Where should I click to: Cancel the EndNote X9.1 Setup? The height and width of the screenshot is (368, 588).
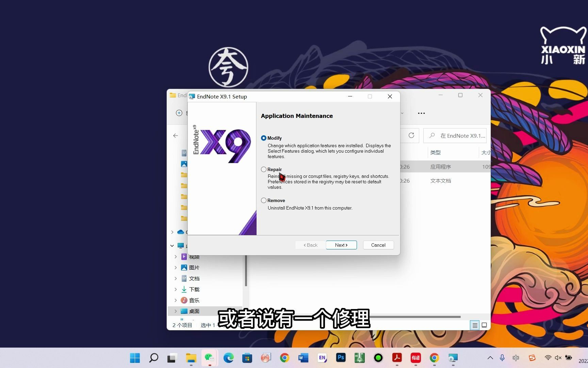[378, 245]
